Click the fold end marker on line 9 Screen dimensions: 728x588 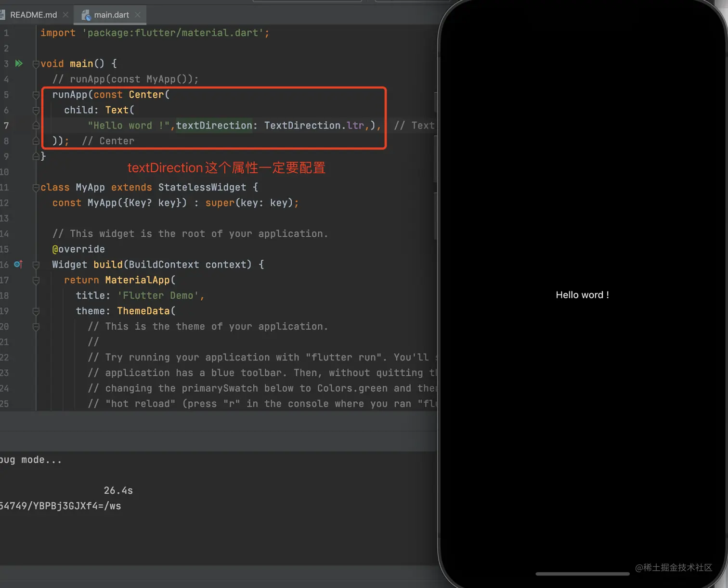36,156
